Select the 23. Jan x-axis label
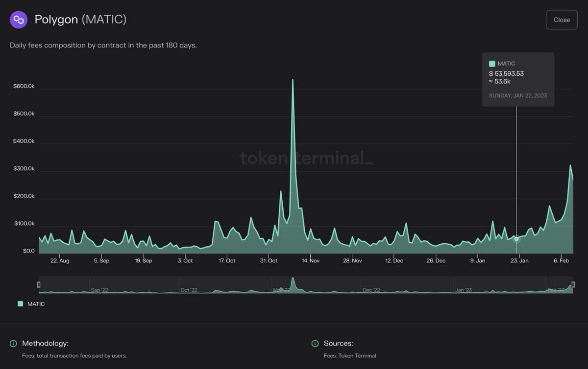This screenshot has height=369, width=588. 519,261
